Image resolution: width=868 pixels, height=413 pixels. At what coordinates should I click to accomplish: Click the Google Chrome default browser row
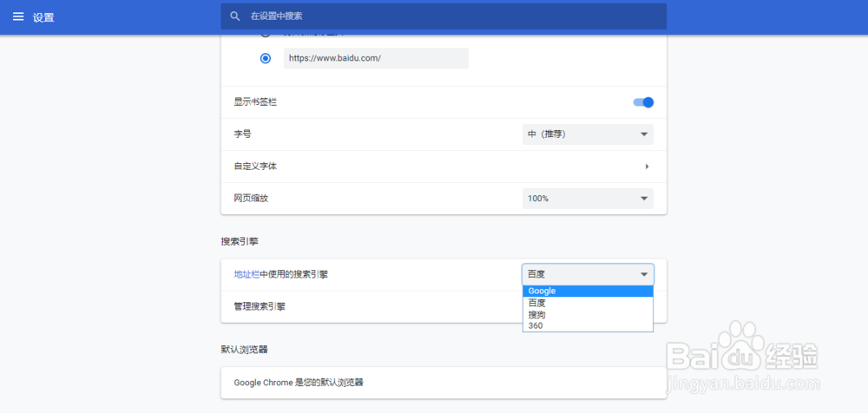click(x=443, y=382)
